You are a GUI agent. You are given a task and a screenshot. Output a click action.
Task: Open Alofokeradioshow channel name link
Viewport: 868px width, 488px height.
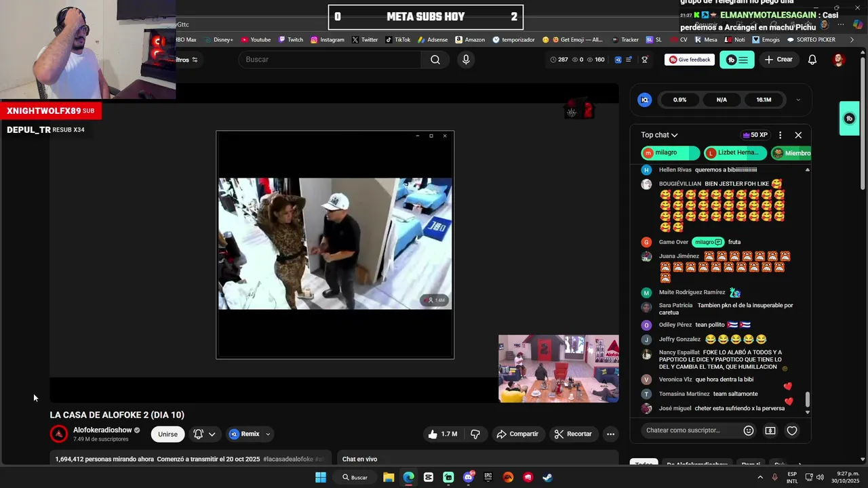(102, 430)
